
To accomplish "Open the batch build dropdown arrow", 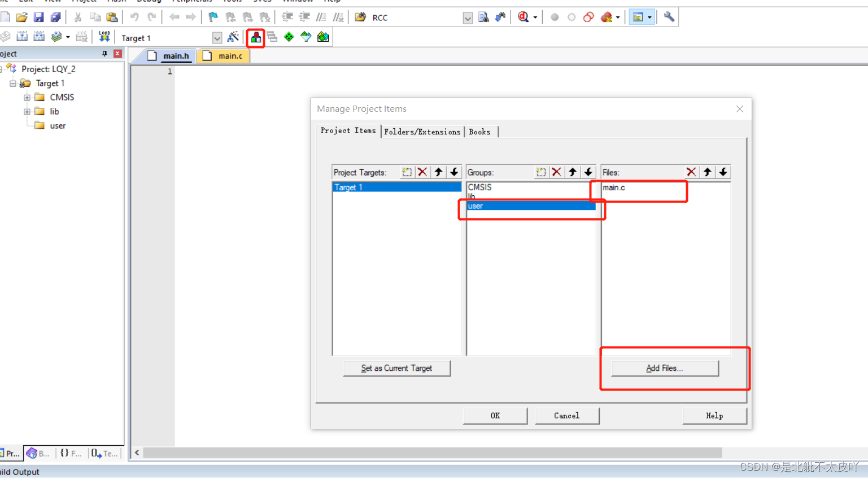I will pos(68,37).
